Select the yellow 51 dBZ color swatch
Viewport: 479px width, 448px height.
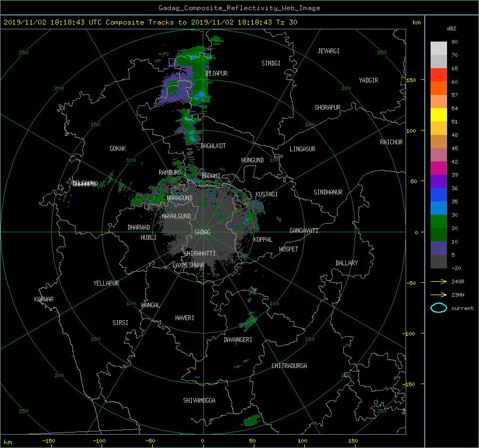439,115
